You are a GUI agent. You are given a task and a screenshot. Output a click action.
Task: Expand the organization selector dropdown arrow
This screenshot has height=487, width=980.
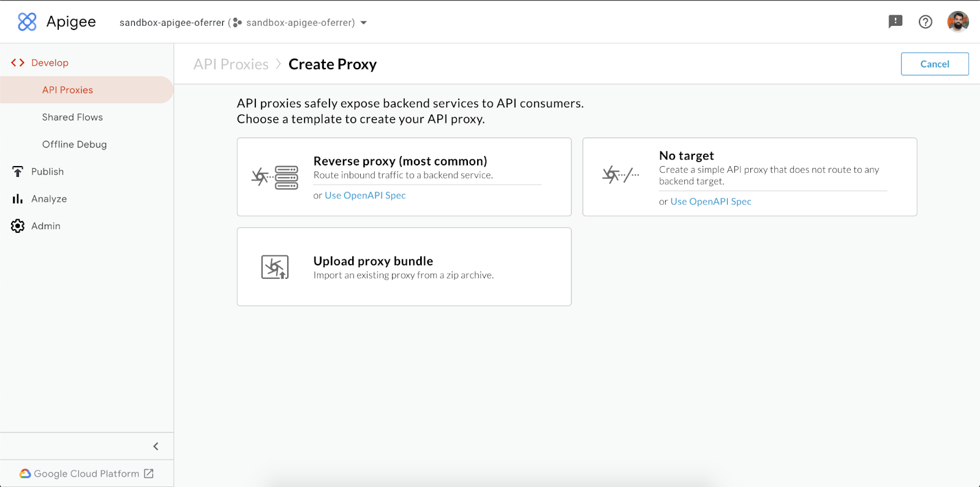(x=364, y=23)
